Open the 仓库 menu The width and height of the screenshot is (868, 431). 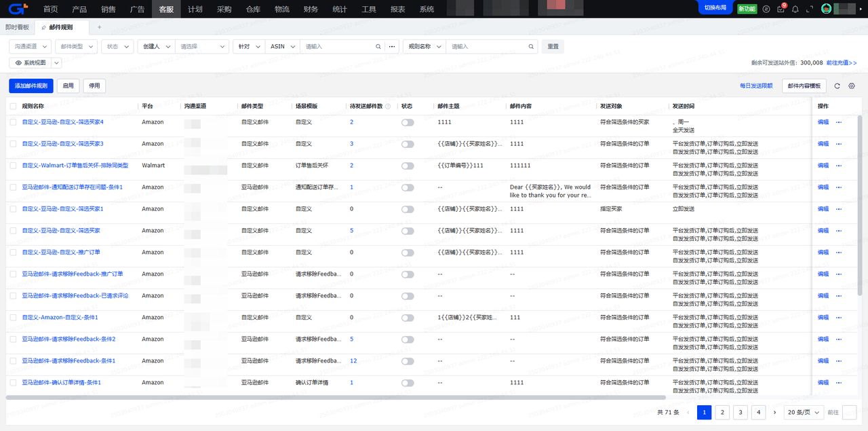[254, 10]
